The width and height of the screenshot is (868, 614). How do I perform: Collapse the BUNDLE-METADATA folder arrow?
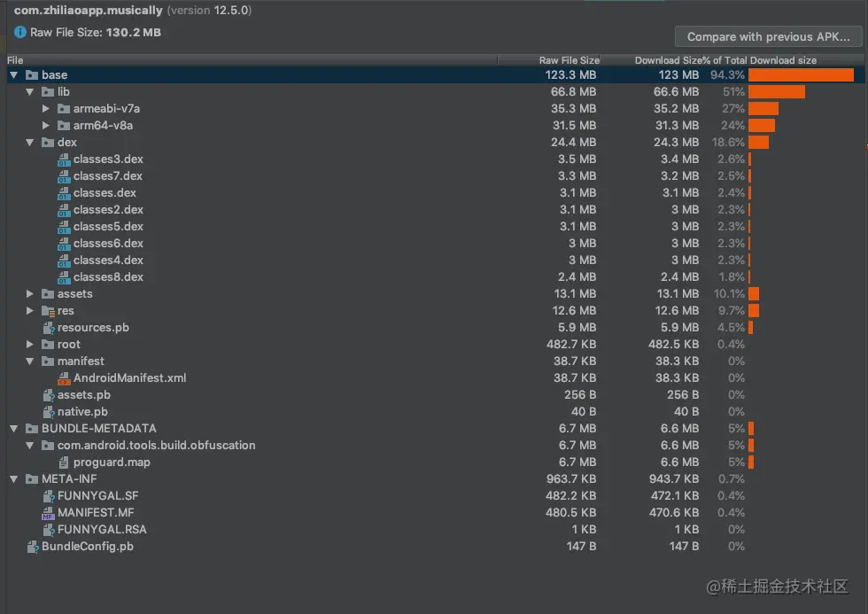click(x=14, y=429)
